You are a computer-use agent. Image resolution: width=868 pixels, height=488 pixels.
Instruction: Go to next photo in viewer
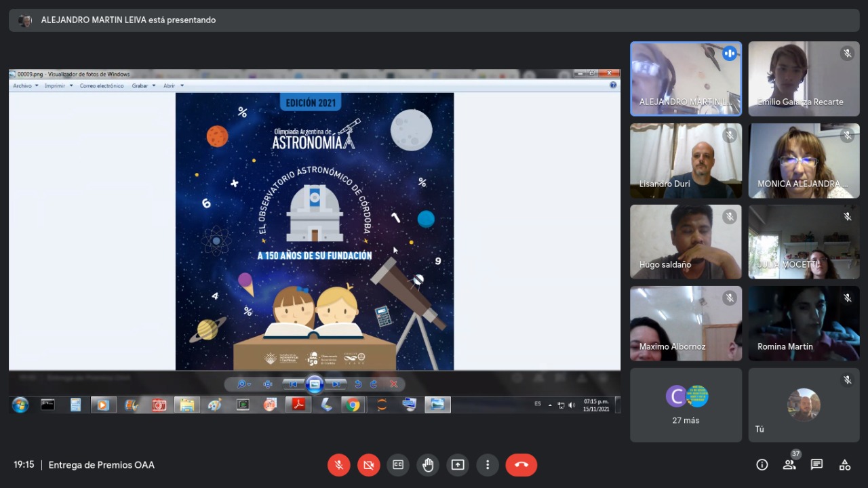(336, 384)
